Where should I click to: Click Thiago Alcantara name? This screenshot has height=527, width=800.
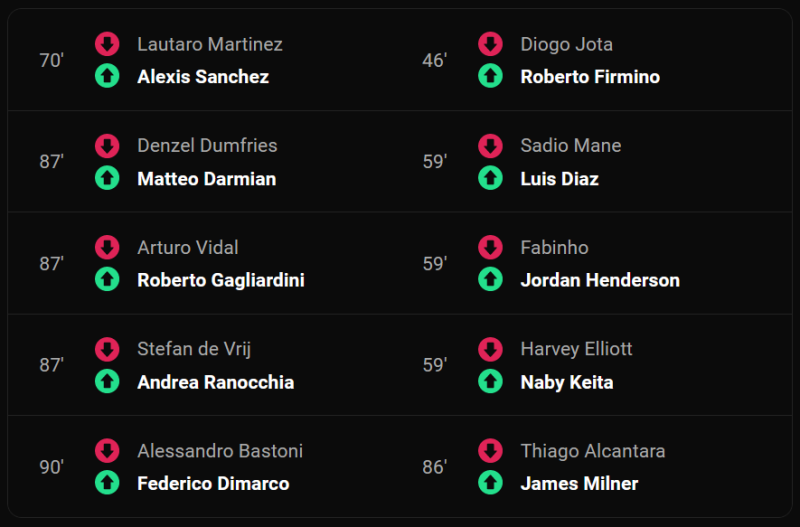pyautogui.click(x=593, y=451)
